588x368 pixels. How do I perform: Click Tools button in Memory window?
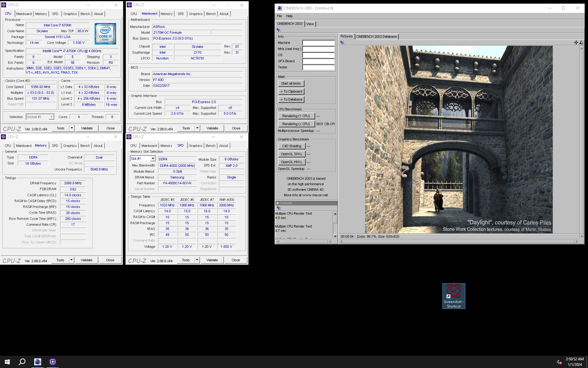click(x=60, y=260)
